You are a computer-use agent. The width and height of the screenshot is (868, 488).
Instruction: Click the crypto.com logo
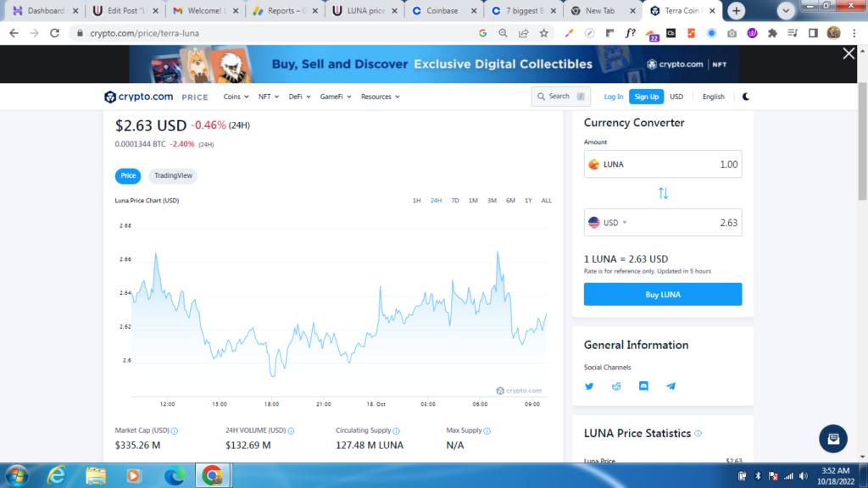coord(138,97)
